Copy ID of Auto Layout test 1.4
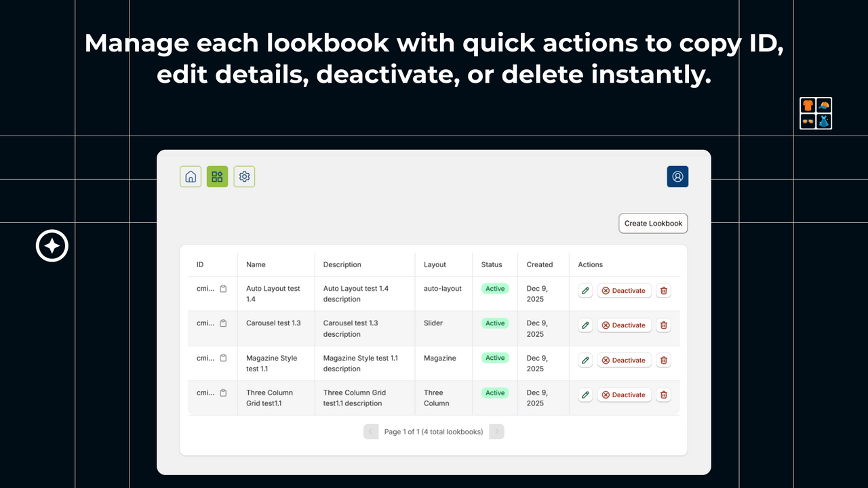 point(224,289)
